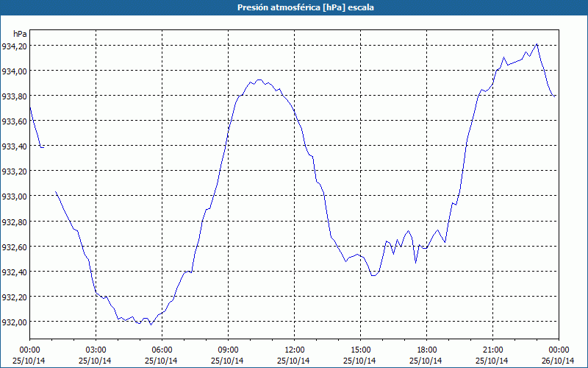This screenshot has height=368, width=588.
Task: Click the 09:00 time axis label
Action: pyautogui.click(x=229, y=350)
